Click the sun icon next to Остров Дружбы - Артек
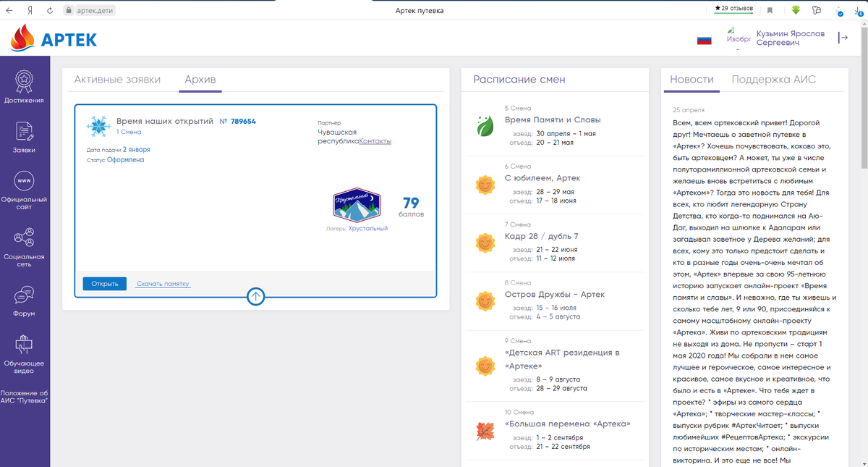This screenshot has height=467, width=868. coord(484,300)
